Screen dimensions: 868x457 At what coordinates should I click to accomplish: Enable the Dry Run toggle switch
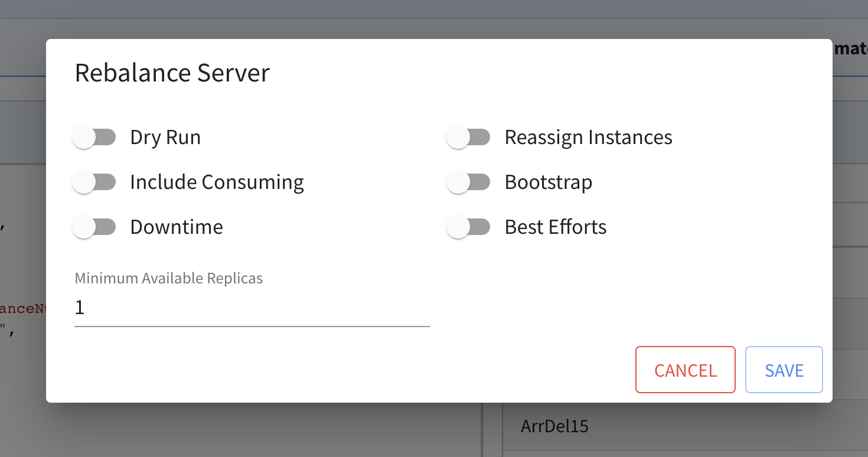coord(94,138)
